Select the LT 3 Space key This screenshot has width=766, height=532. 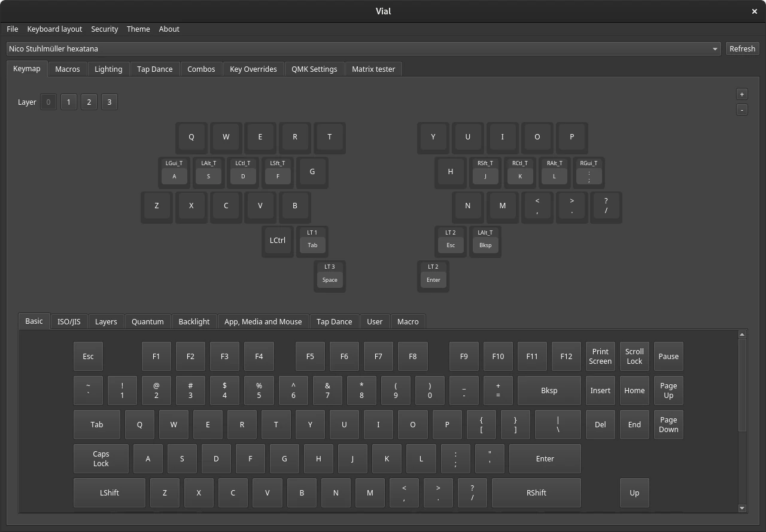pos(330,275)
